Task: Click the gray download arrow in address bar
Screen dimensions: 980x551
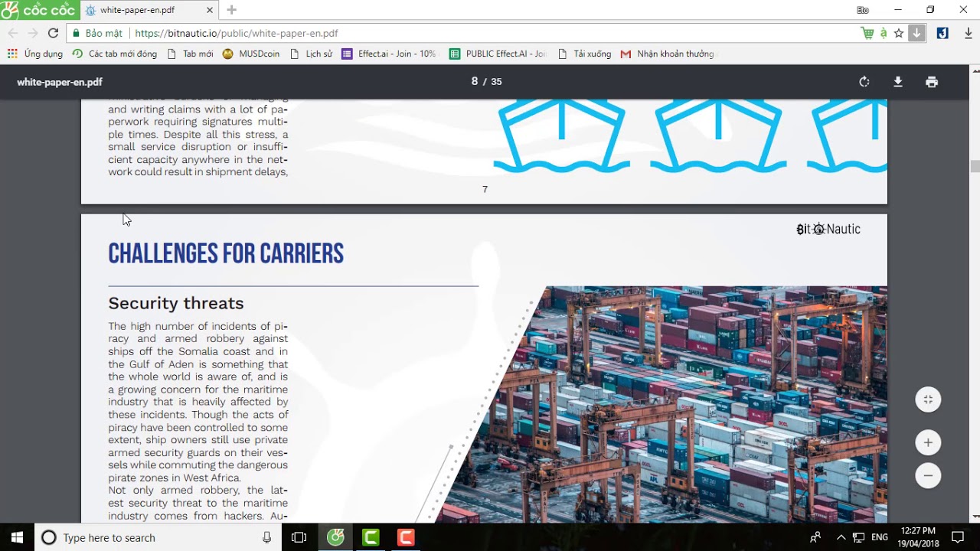Action: [916, 33]
